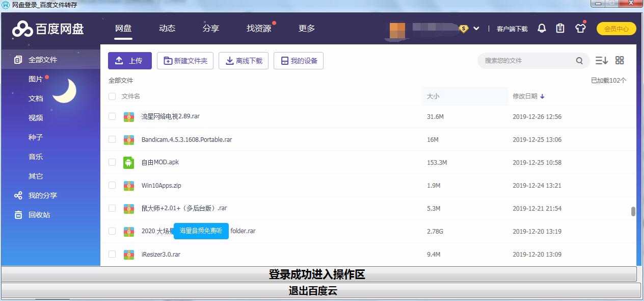
Task: Switch to the 网盘 tab
Action: point(123,28)
